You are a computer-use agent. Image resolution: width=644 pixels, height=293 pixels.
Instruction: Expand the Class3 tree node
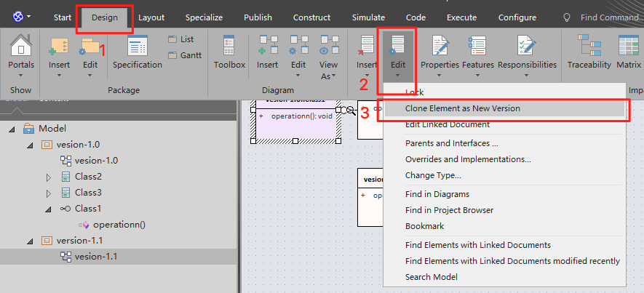pos(49,193)
